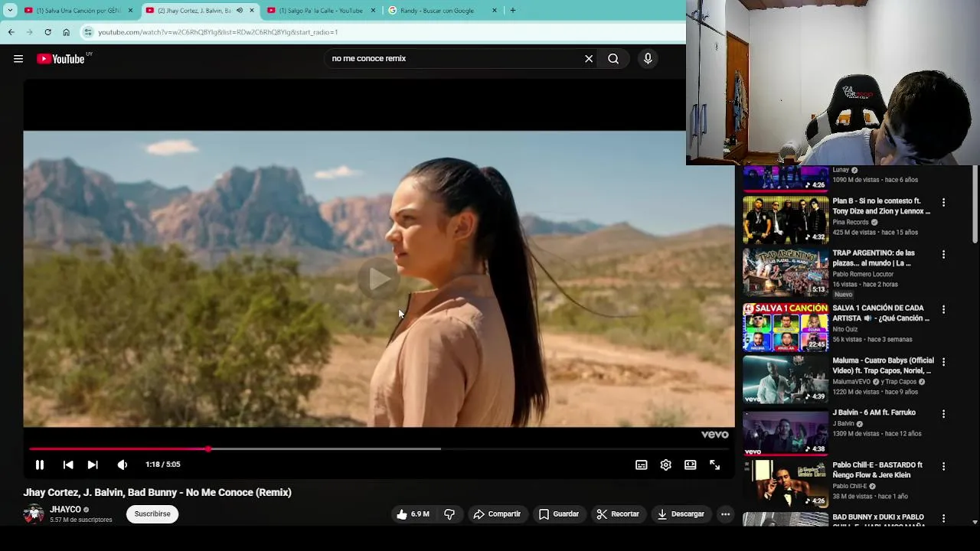
Task: Subscribe with the Suscribirse button
Action: point(152,514)
